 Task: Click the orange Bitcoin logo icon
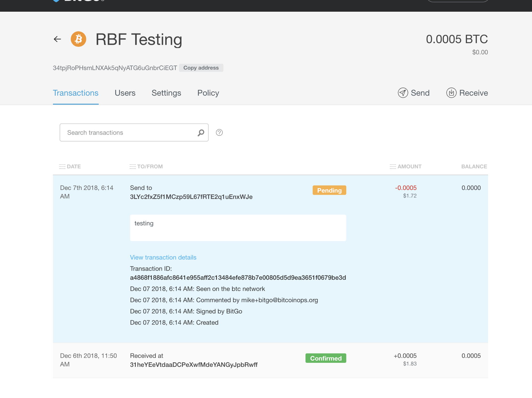tap(79, 39)
